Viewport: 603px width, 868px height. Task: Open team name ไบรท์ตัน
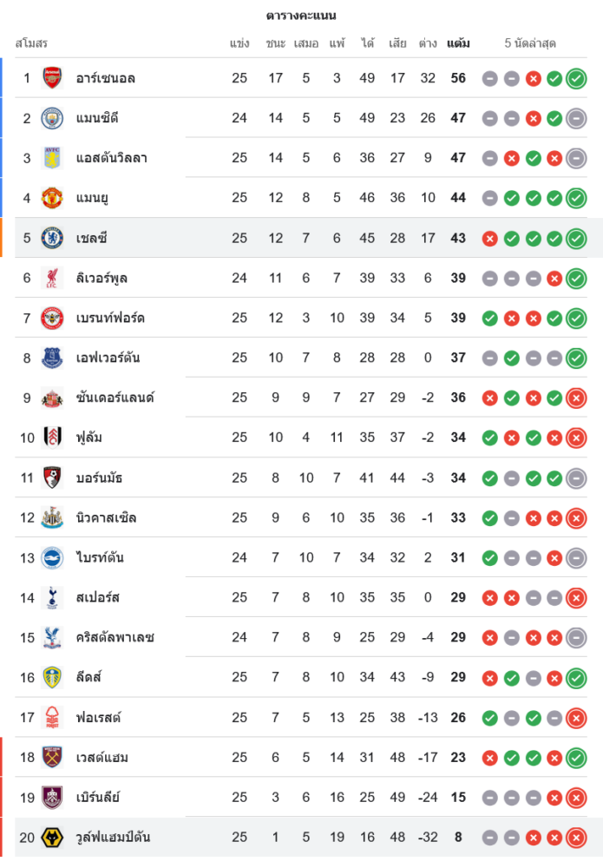point(100,558)
